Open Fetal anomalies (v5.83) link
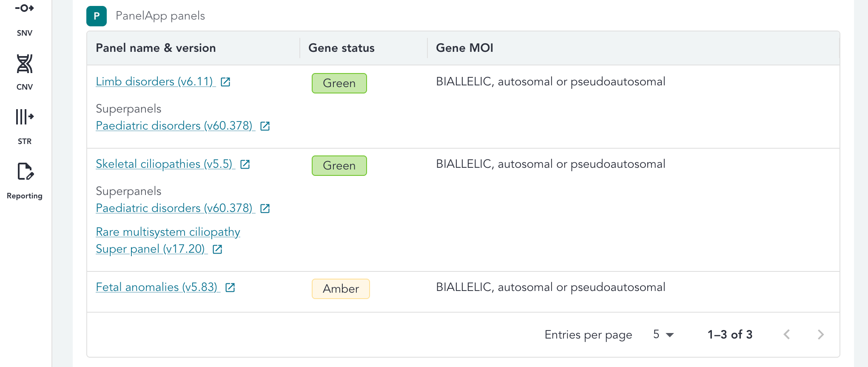 tap(157, 287)
